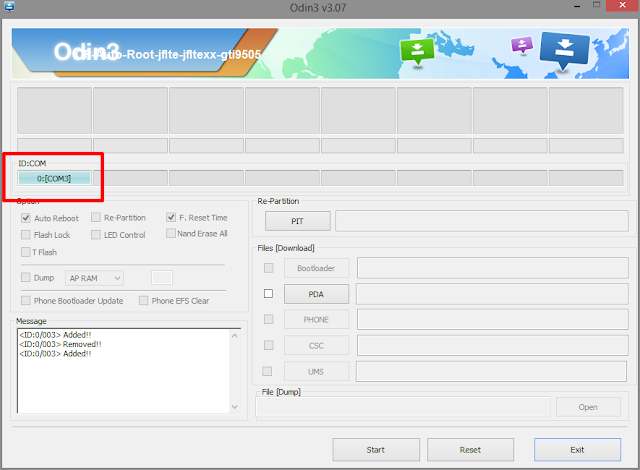Viewport: 640px width, 470px height.
Task: Click the Removed!! line in Message log
Action: tap(60, 344)
